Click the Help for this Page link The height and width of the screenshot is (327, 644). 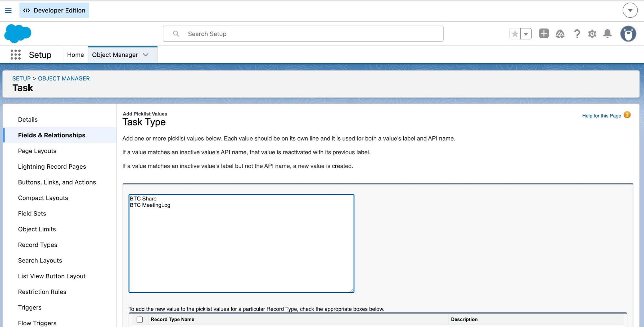pyautogui.click(x=601, y=116)
